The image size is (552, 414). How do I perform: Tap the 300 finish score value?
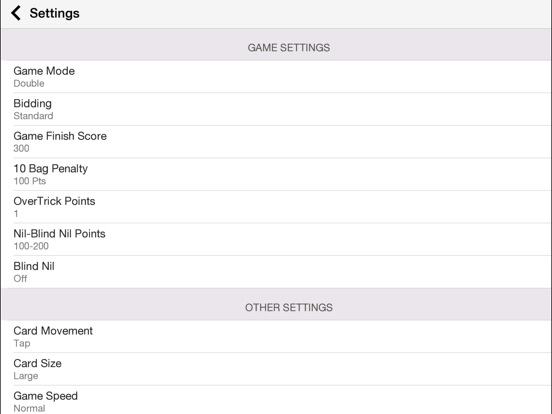point(21,148)
